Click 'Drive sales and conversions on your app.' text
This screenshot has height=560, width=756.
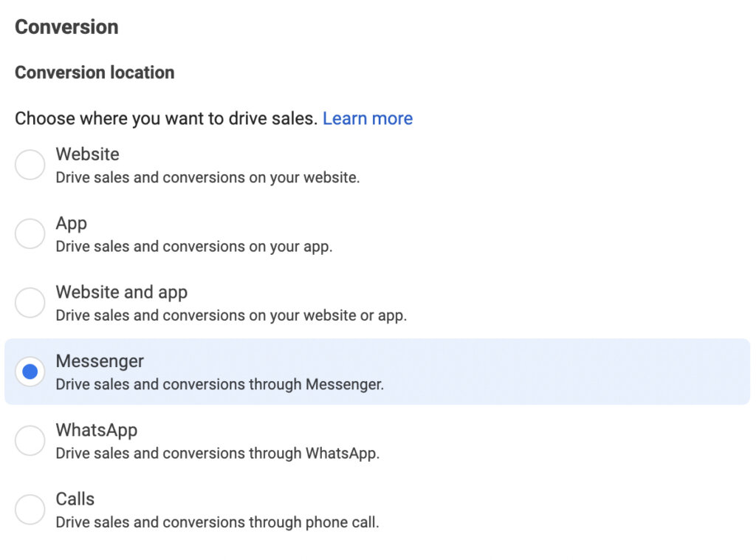click(x=194, y=247)
